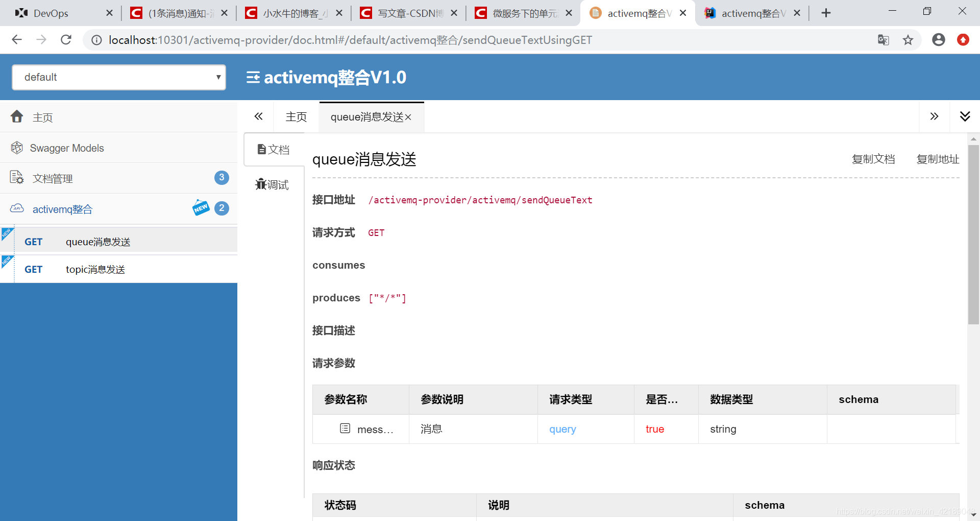
Task: Go back using the browser back arrow
Action: pos(17,40)
